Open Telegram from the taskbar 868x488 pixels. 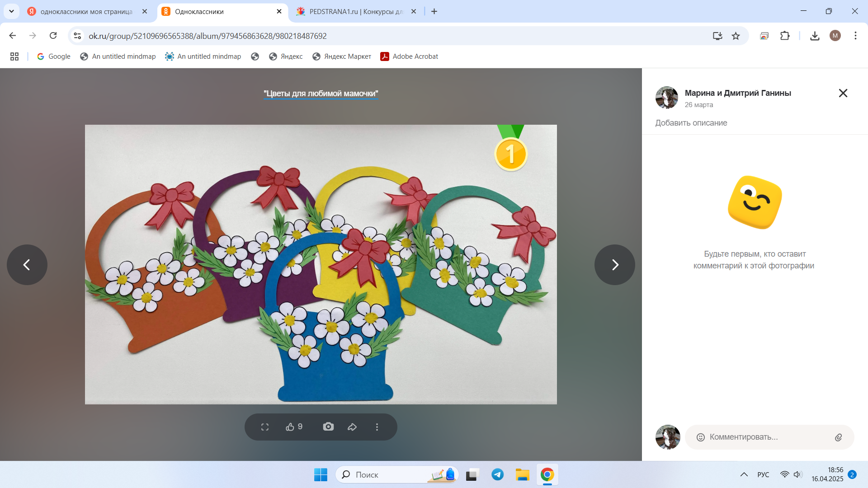(497, 475)
